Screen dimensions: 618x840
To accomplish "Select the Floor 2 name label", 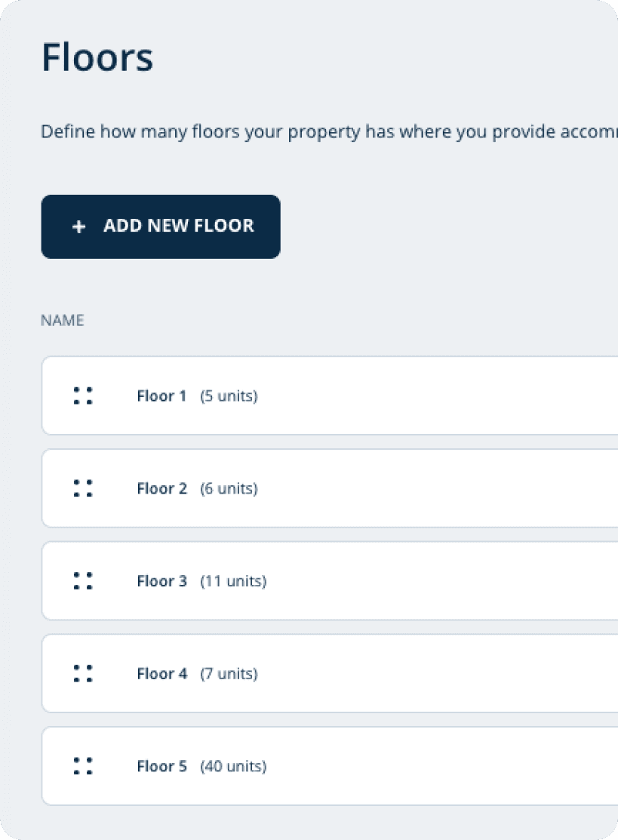I will tap(161, 488).
